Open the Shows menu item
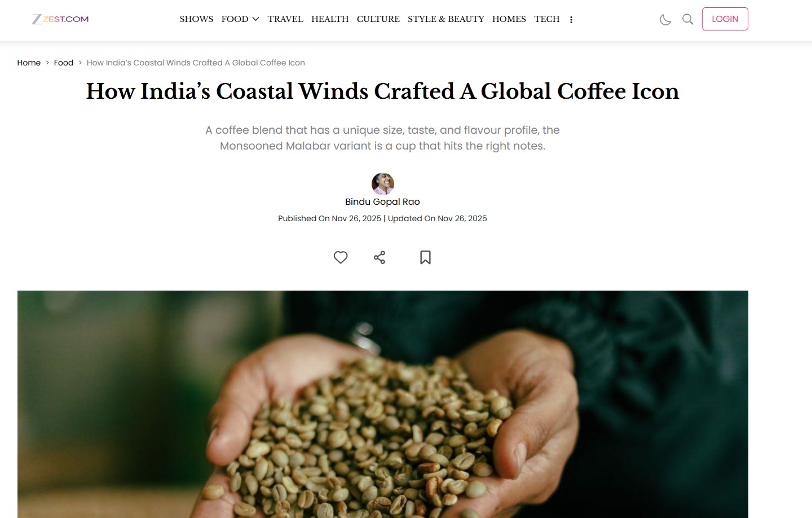The image size is (812, 518). tap(196, 19)
